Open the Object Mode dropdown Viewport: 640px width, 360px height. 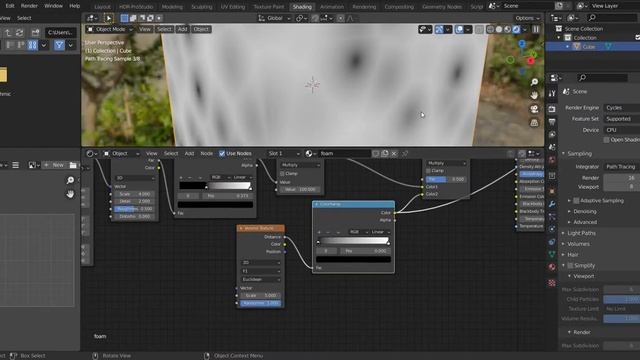point(110,29)
